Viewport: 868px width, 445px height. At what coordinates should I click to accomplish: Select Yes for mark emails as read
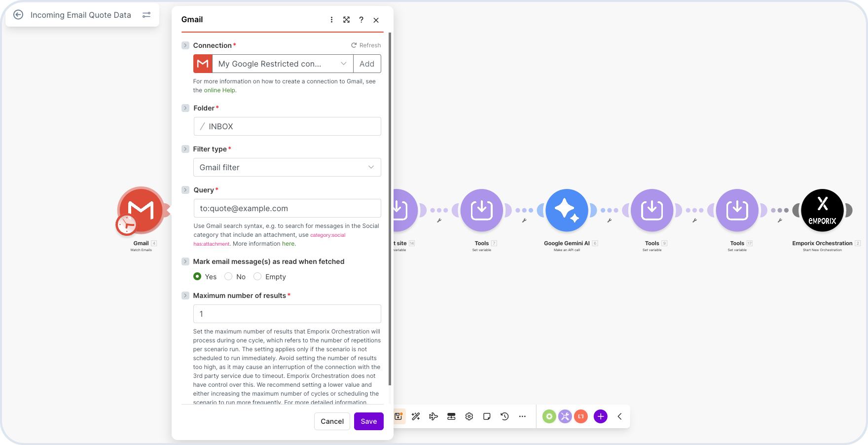point(197,276)
